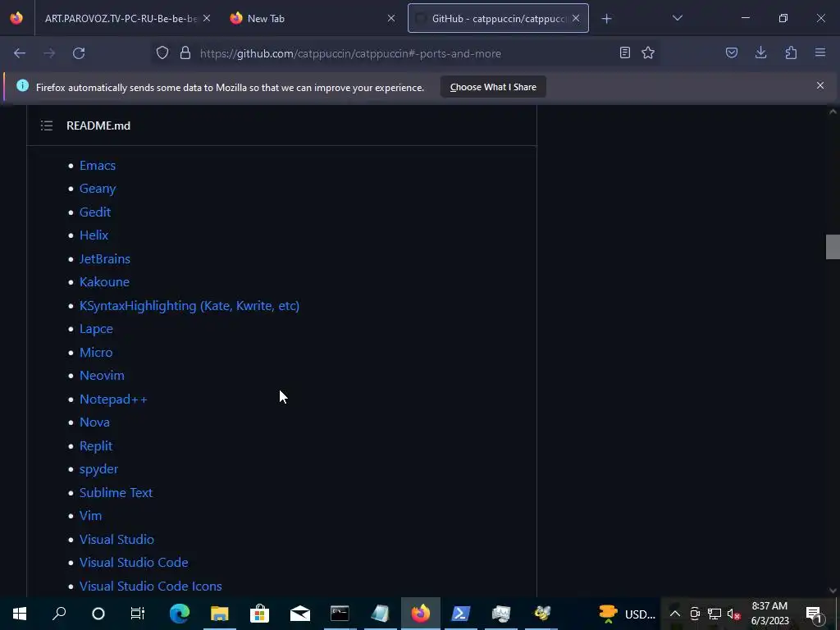Select the GitHub catppuccin tab
Screen dimensions: 840x630
498,19
